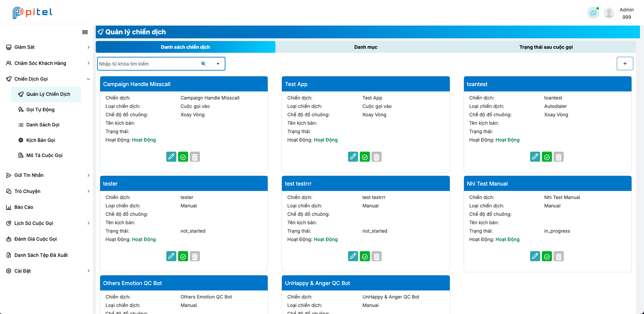Edit the Campaign Handle Misscall campaign
The image size is (644, 314).
(x=171, y=157)
